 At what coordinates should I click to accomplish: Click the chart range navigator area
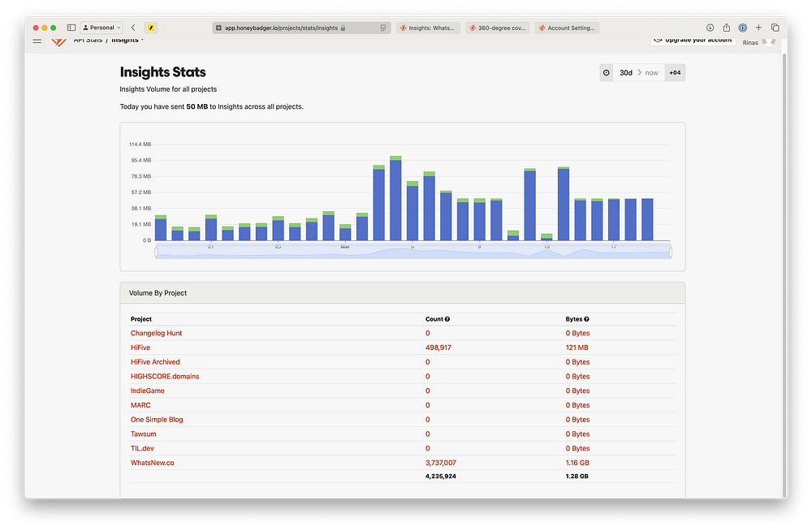tap(413, 253)
